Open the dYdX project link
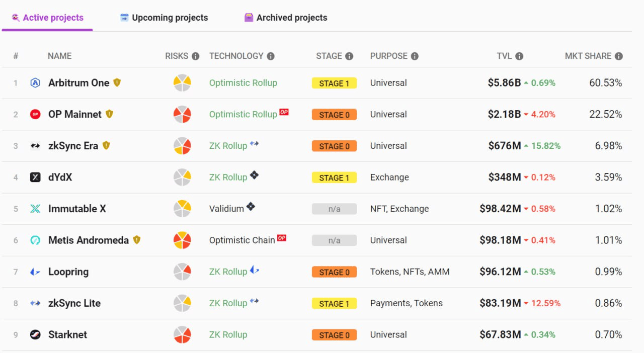644x353 pixels. [60, 178]
